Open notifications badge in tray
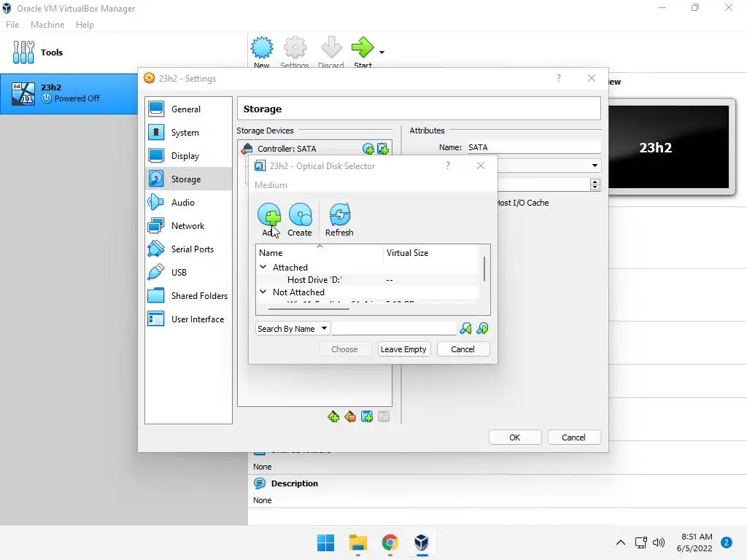 tap(726, 542)
